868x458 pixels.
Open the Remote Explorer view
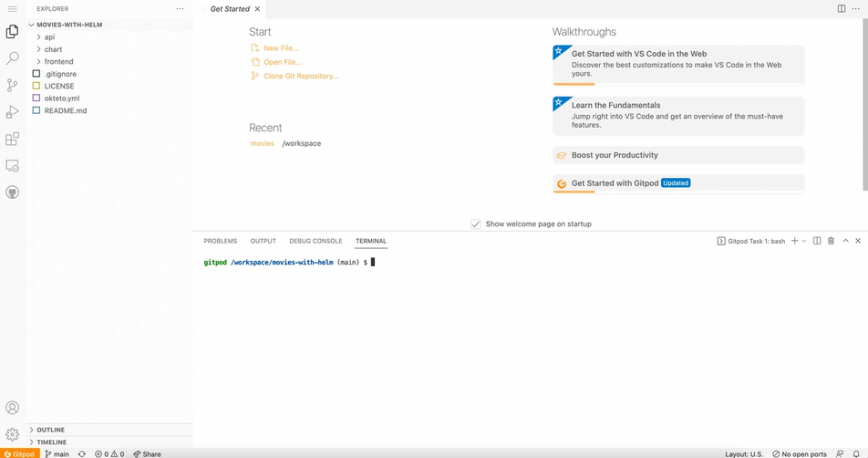pos(12,165)
